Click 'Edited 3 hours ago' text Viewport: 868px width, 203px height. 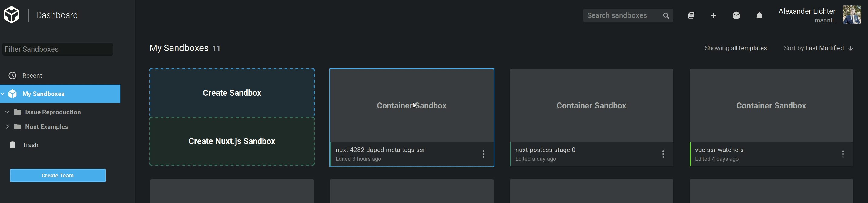358,159
